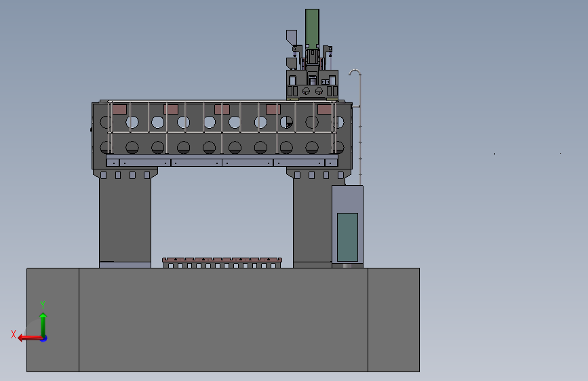Select the tall green cylinder atop the machine head

coord(312,29)
